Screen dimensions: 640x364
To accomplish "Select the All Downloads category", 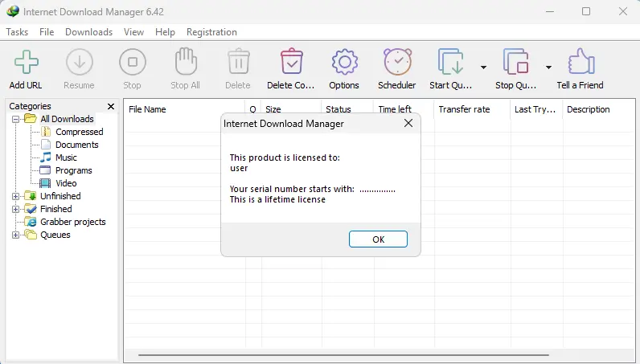I will (x=67, y=119).
